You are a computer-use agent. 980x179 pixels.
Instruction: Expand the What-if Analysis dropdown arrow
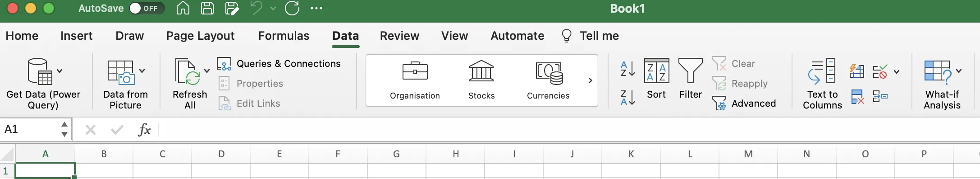(959, 71)
